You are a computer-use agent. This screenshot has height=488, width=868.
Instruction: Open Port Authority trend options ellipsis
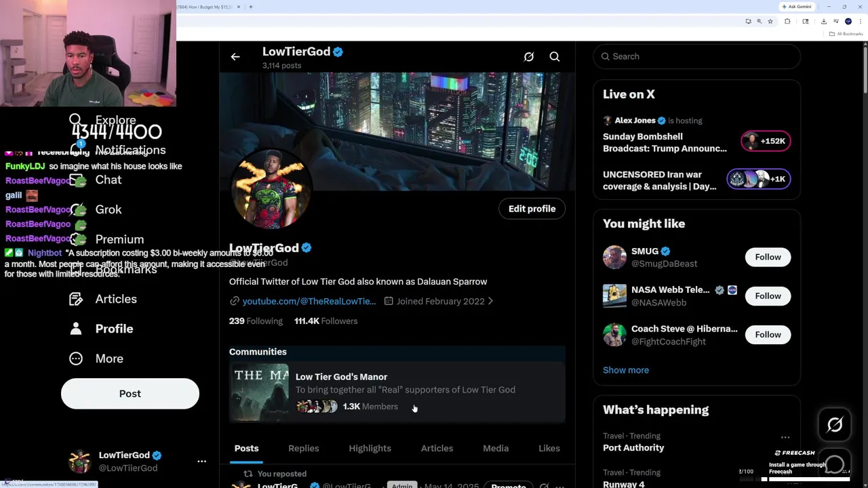coord(785,437)
